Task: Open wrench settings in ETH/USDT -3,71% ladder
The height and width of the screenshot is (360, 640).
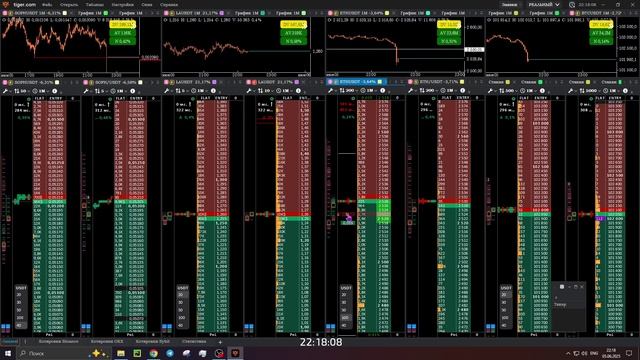Action: (x=411, y=91)
